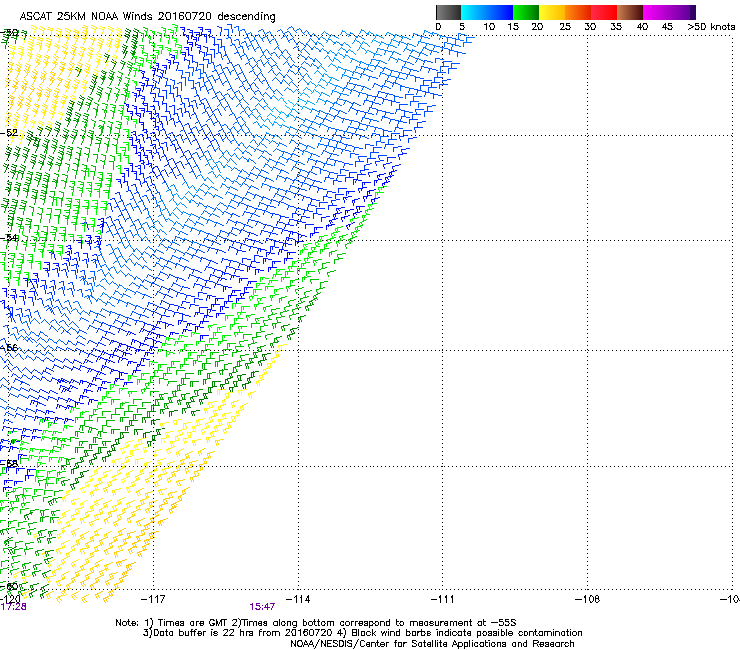Click the blue 10-15 knots legend segment

coord(500,12)
